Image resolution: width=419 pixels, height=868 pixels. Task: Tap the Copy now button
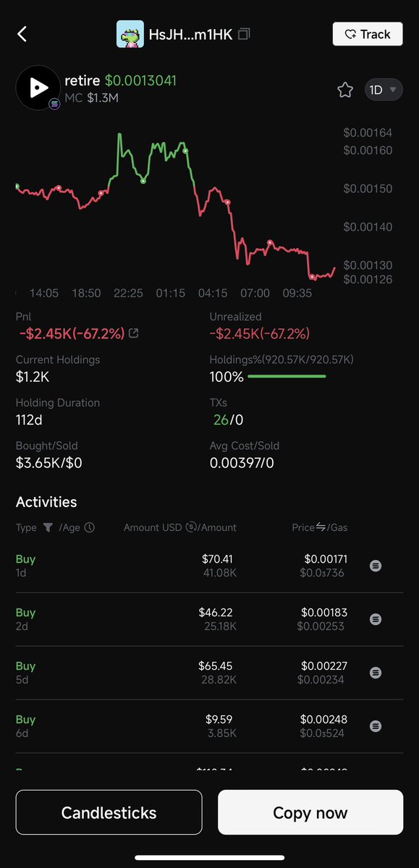click(310, 812)
